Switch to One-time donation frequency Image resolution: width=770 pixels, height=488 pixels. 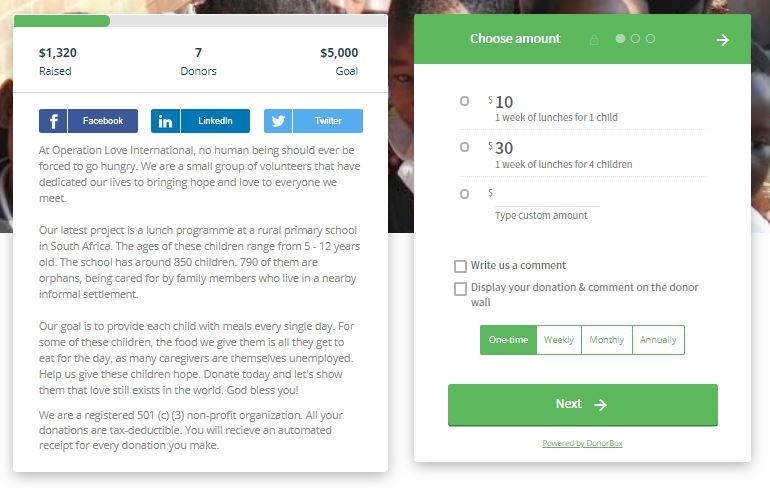508,340
